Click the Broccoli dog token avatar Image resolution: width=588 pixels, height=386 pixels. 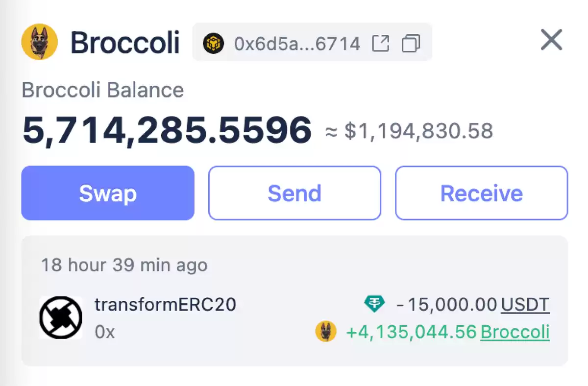40,42
